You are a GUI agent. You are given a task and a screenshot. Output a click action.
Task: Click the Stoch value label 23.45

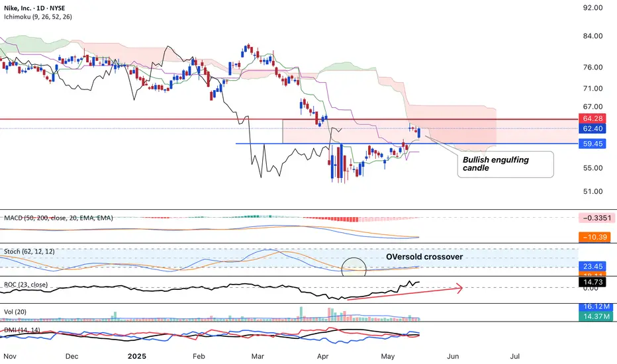pos(593,267)
